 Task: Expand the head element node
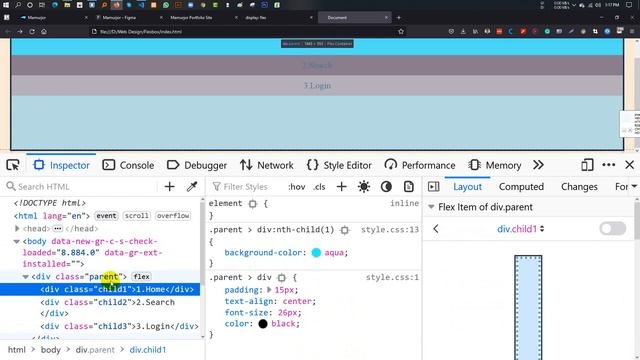click(17, 229)
